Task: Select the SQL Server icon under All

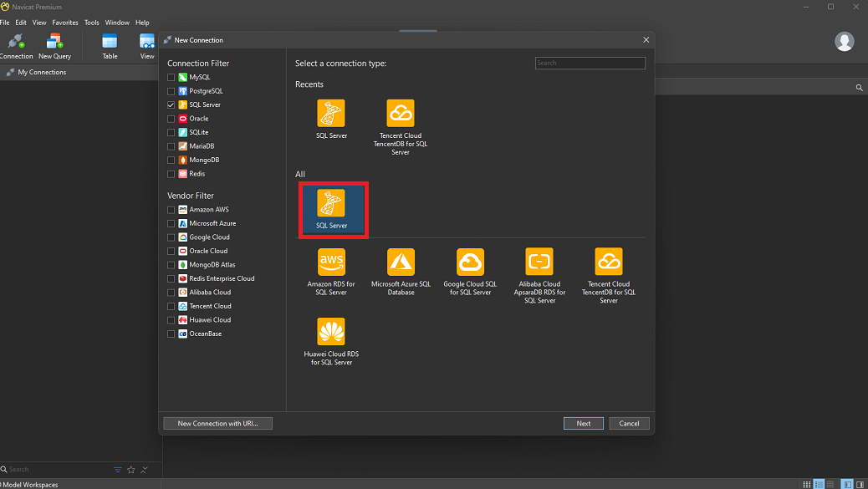Action: 332,207
